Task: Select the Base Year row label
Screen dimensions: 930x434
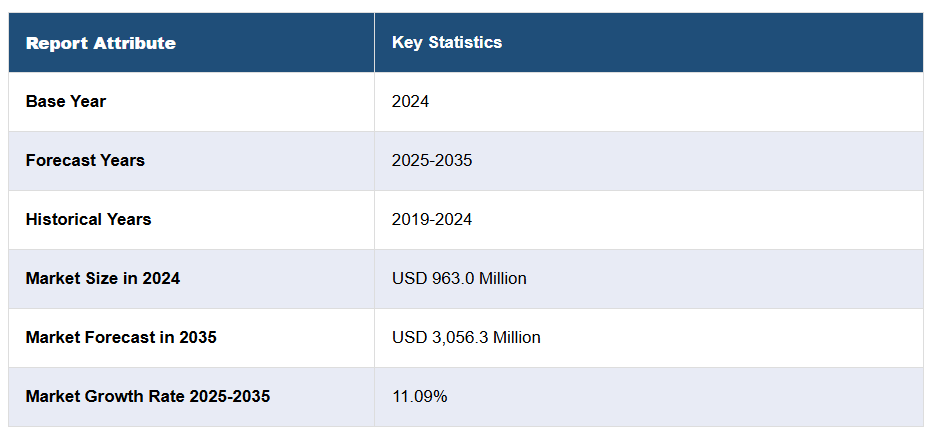Action: [66, 101]
